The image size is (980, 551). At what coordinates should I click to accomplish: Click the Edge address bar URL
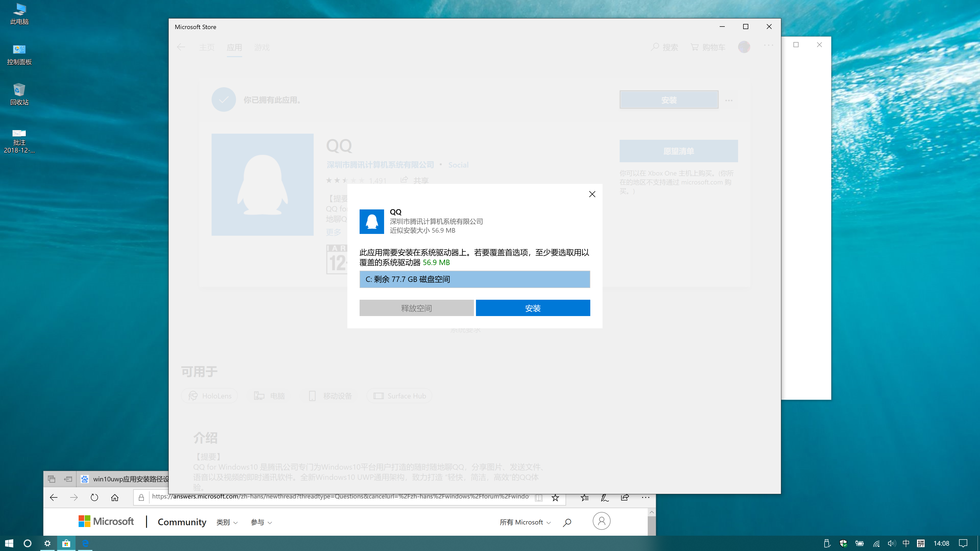pos(340,497)
